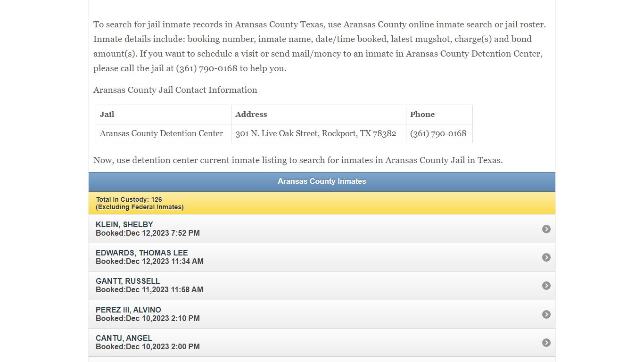Expand arrow icon for CANTU, ANGEL row

[x=546, y=343]
